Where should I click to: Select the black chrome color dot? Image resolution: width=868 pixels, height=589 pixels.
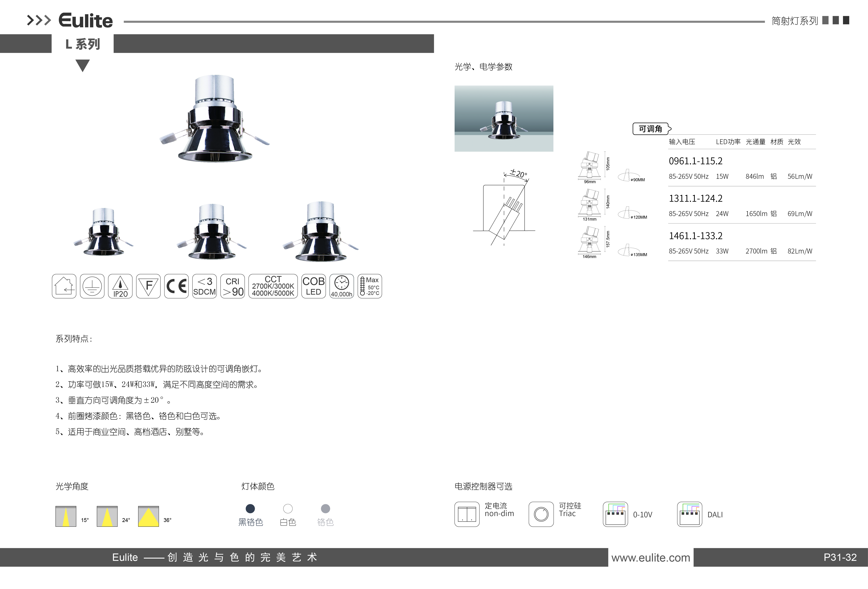tap(250, 508)
